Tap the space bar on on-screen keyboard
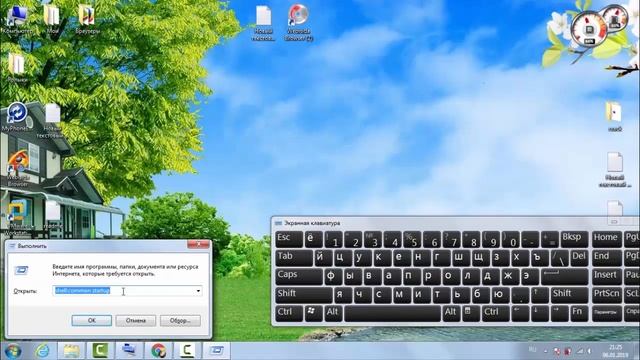The height and width of the screenshot is (360, 640). pyautogui.click(x=392, y=313)
